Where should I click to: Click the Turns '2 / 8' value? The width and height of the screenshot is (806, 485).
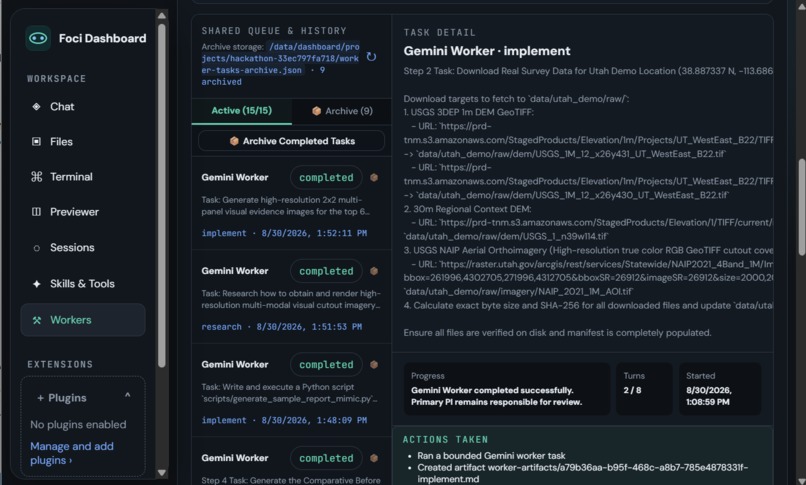click(x=632, y=390)
